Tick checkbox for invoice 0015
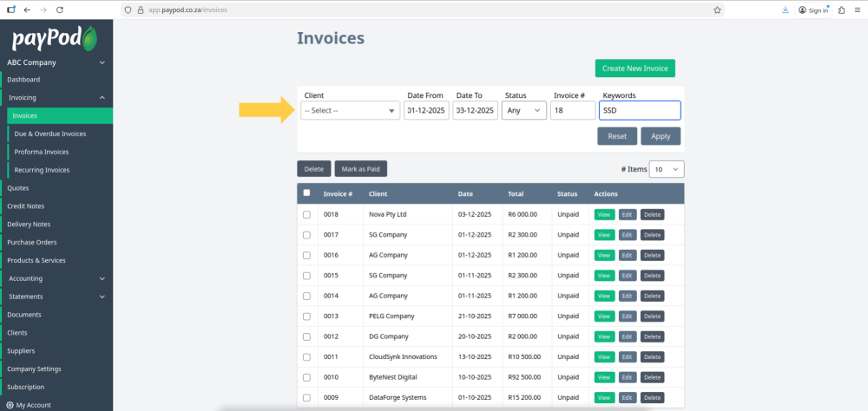 tap(306, 276)
